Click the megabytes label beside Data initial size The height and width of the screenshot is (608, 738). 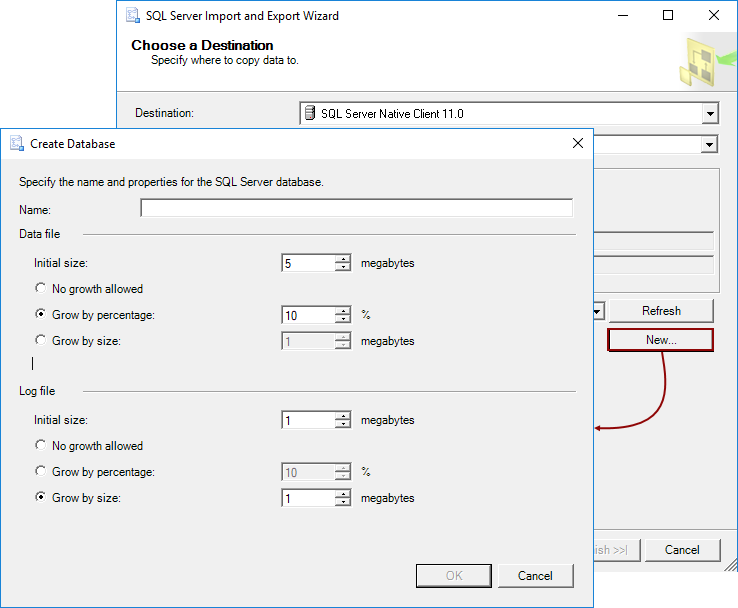pyautogui.click(x=387, y=263)
